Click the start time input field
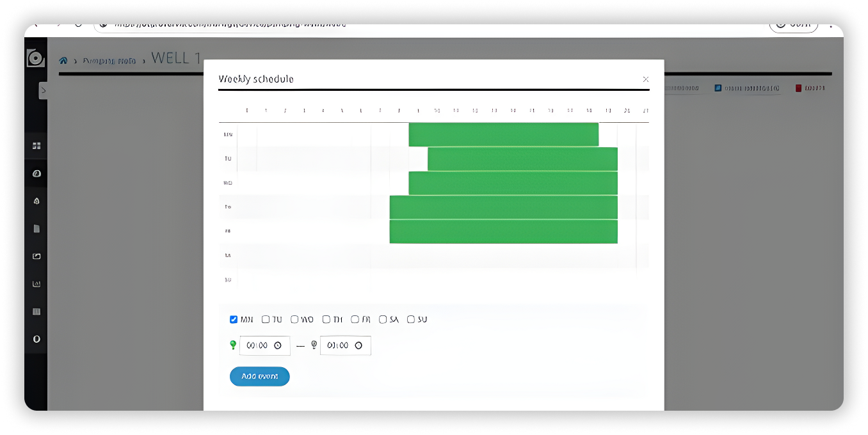The image size is (868, 435). point(257,345)
